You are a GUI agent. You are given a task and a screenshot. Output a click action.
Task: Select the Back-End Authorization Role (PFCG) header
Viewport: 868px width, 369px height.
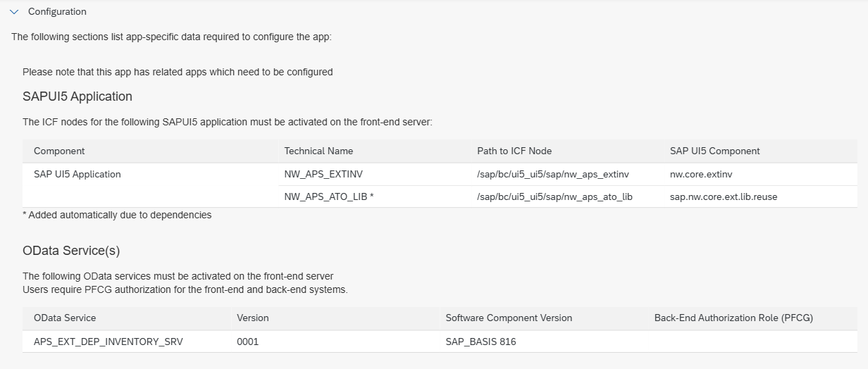tap(733, 318)
